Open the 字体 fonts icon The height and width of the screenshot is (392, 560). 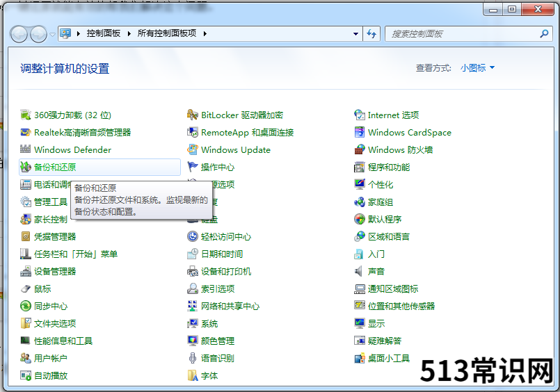[193, 375]
